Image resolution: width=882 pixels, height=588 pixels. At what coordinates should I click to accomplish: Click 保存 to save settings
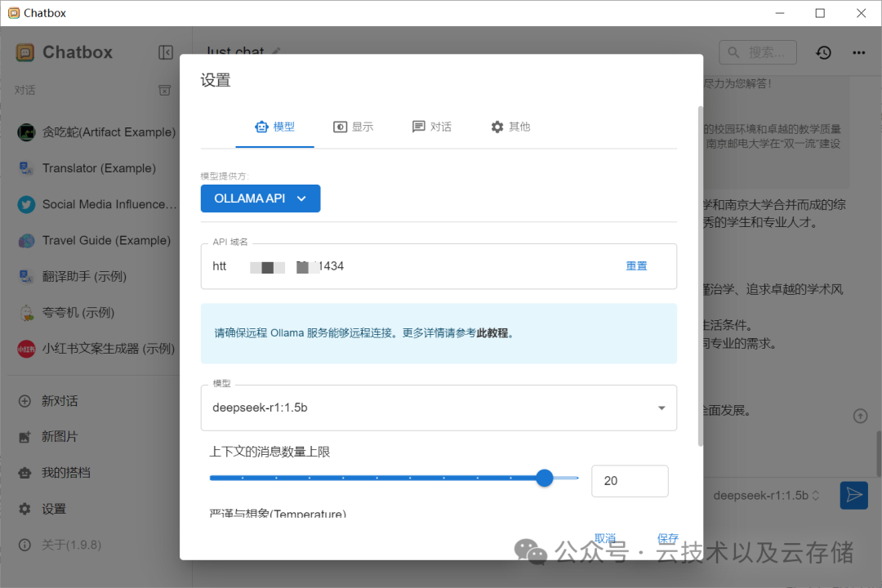(668, 538)
